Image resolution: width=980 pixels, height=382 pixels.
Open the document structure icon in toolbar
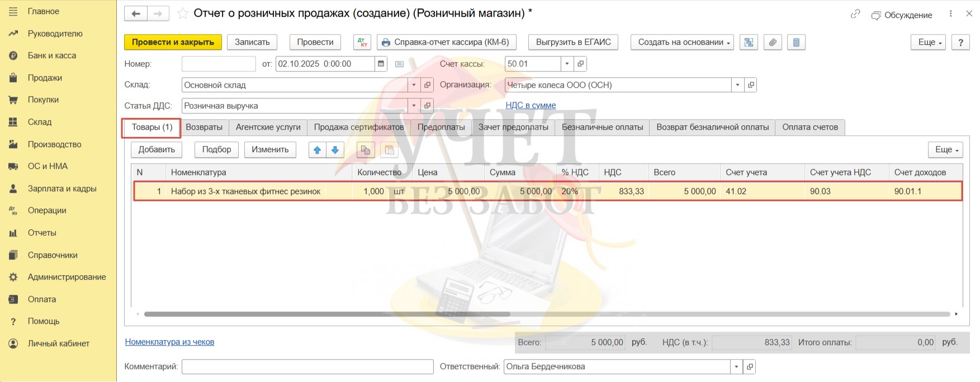pyautogui.click(x=749, y=43)
